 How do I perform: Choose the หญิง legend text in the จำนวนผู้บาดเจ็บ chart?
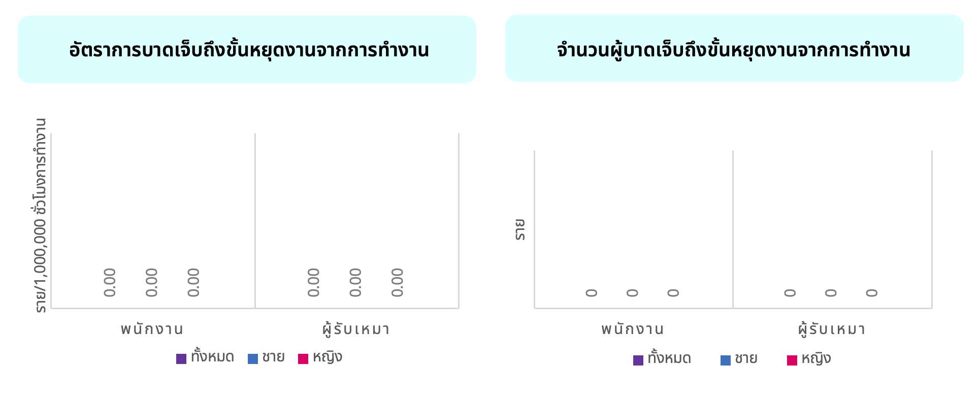pos(816,359)
